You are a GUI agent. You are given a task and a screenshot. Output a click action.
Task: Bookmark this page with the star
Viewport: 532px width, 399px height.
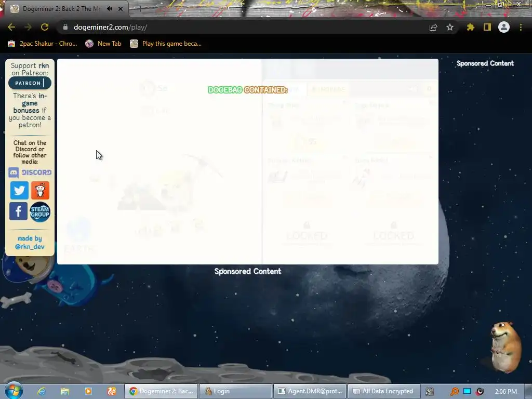click(x=450, y=27)
